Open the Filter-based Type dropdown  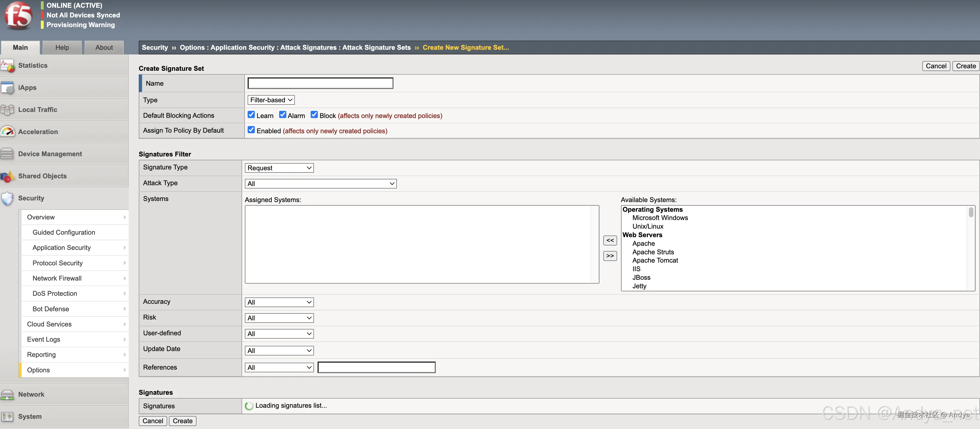(x=271, y=100)
